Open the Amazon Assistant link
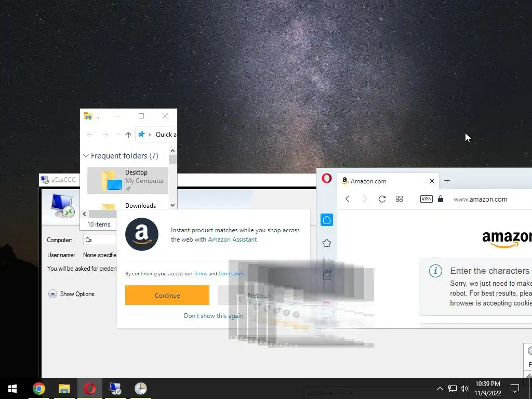 coord(232,240)
